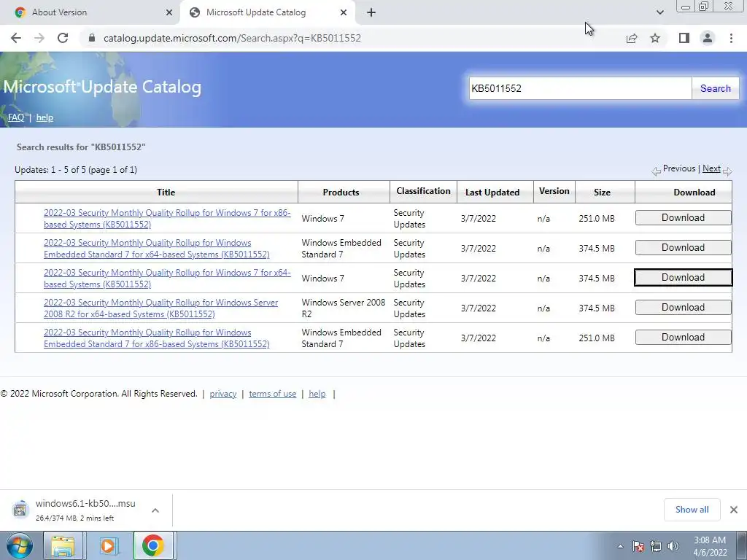Download Embedded Standard 7 x64 update
This screenshot has width=747, height=560.
[x=683, y=248]
